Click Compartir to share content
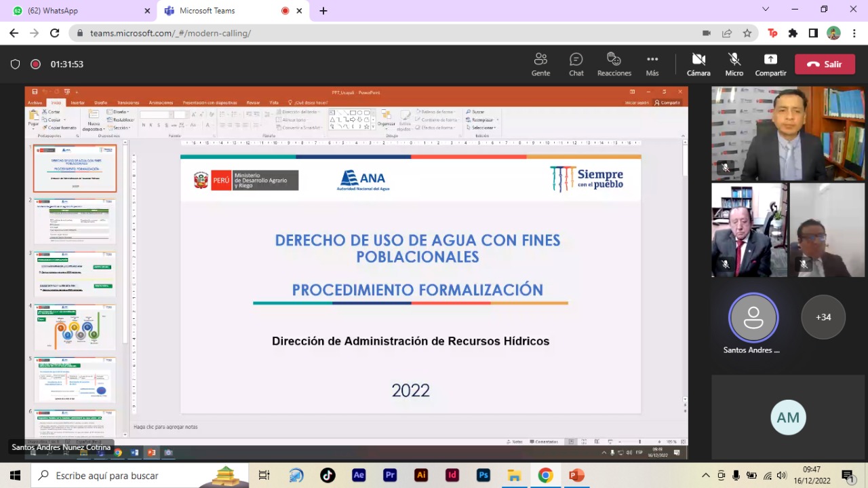Viewport: 868px width, 488px height. (x=770, y=64)
